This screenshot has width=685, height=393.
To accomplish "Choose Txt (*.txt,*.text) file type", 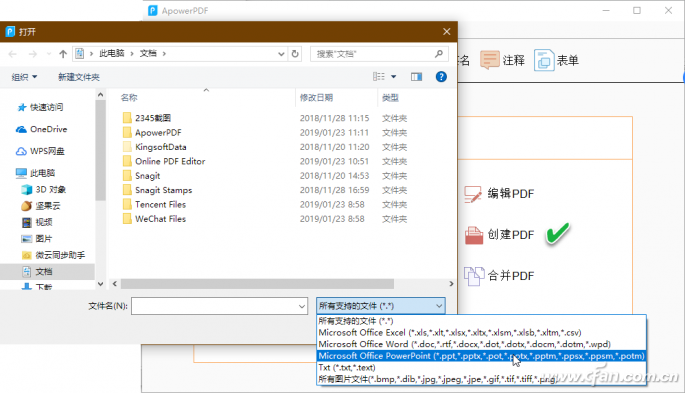I will [481, 368].
